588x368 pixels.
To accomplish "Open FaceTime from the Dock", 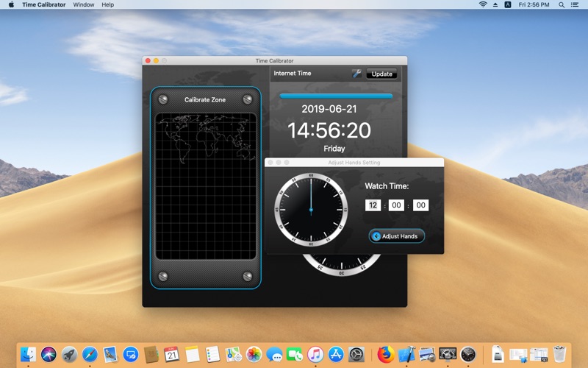I will [x=295, y=354].
